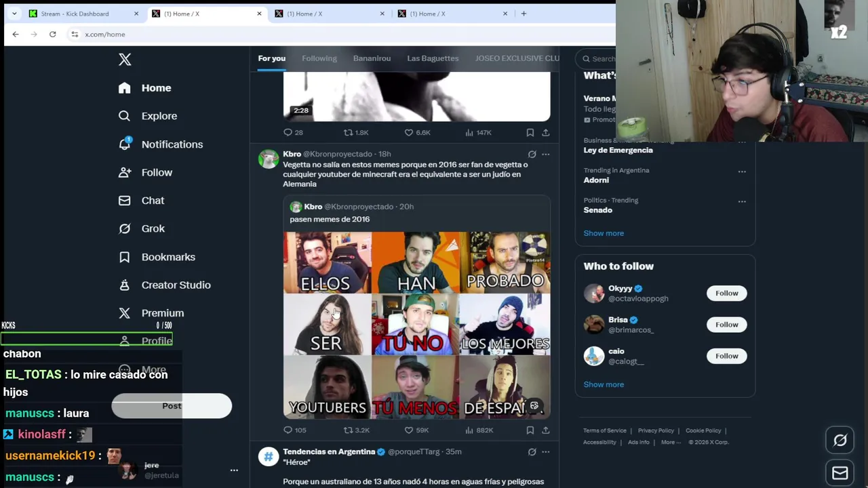Open Chat from the sidebar
The height and width of the screenshot is (488, 868).
point(141,201)
